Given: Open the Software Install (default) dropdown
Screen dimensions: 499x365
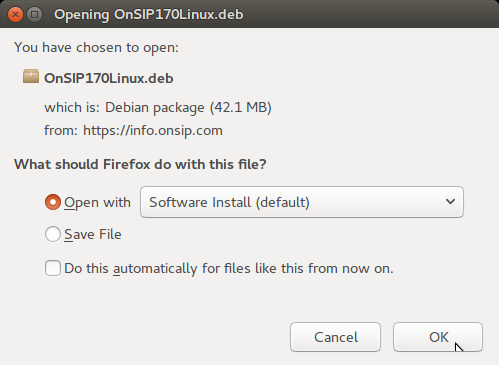Looking at the screenshot, I should coord(302,202).
